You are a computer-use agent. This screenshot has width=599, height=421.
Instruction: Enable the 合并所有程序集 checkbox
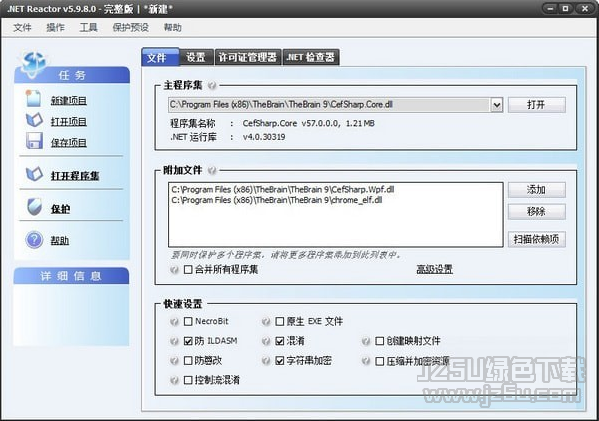click(188, 270)
